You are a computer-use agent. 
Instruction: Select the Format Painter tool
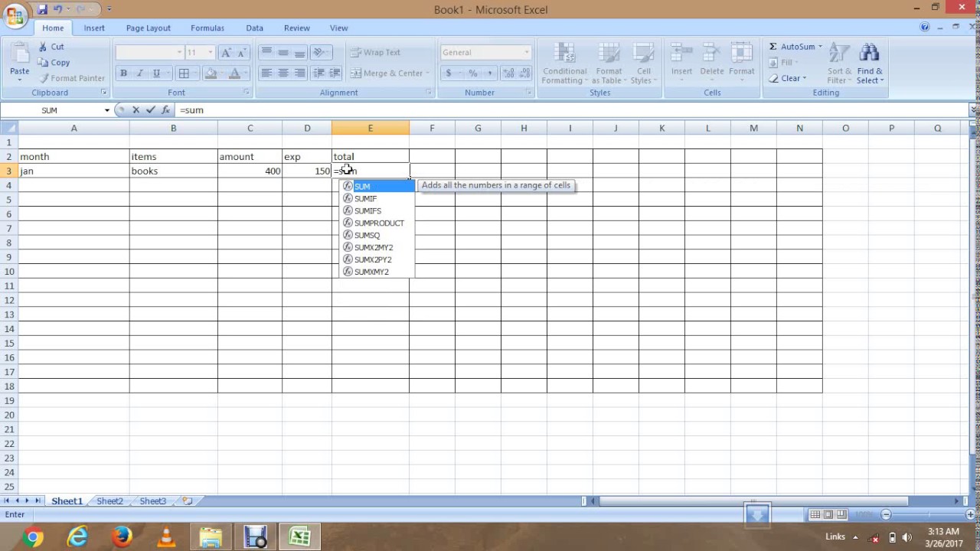(x=72, y=78)
